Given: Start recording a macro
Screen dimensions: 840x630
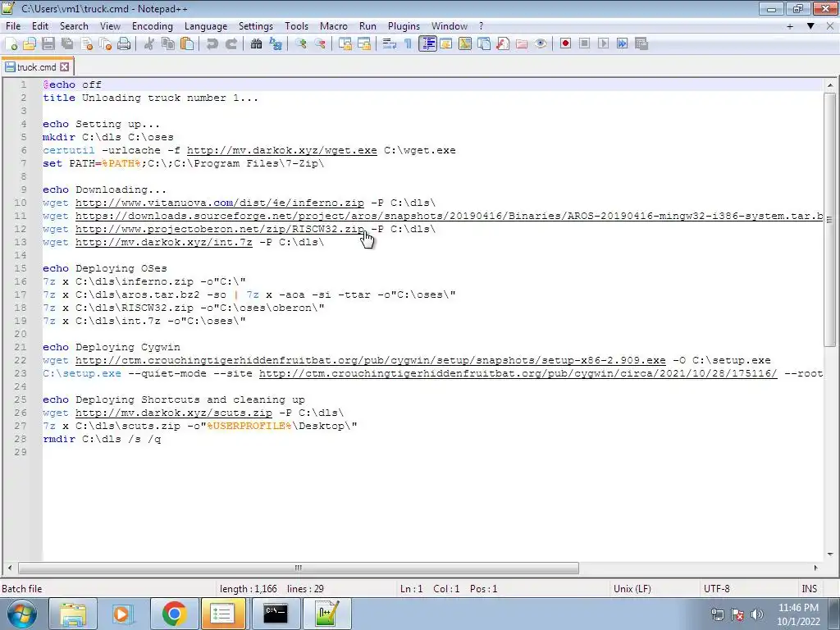Looking at the screenshot, I should (x=565, y=44).
